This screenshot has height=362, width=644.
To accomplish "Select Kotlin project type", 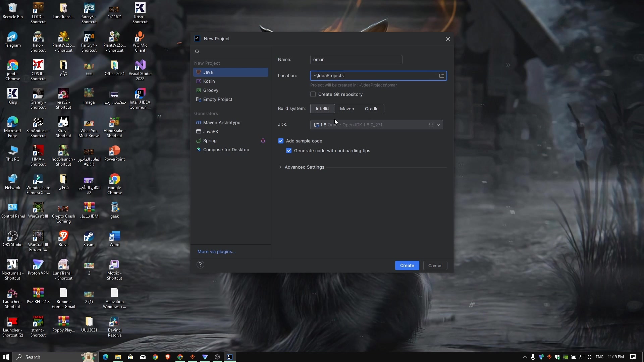I will tap(230, 81).
